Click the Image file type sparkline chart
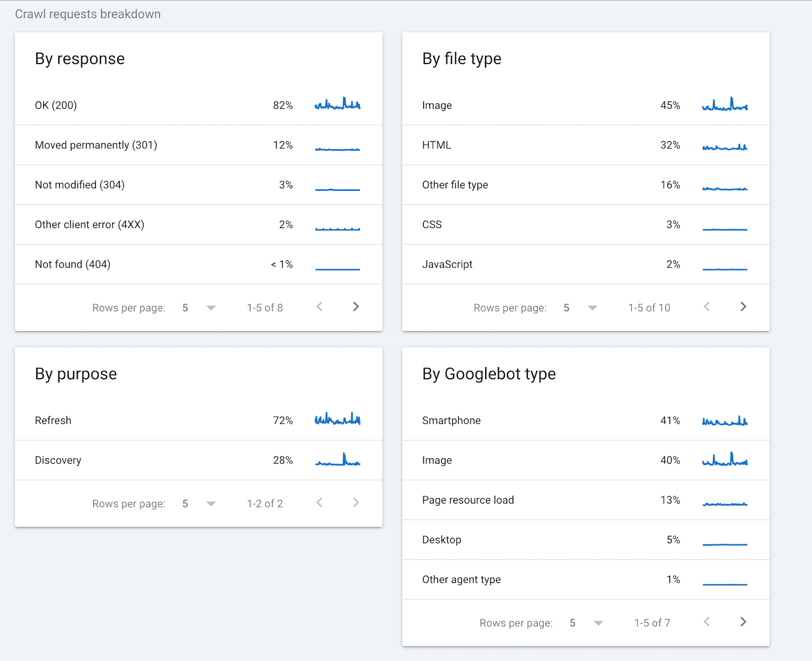 click(725, 105)
